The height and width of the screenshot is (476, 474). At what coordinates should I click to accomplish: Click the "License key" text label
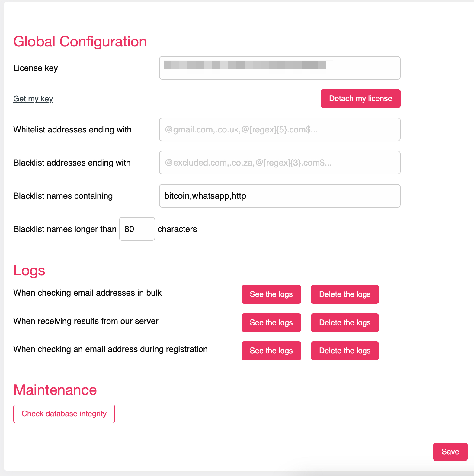tap(36, 68)
